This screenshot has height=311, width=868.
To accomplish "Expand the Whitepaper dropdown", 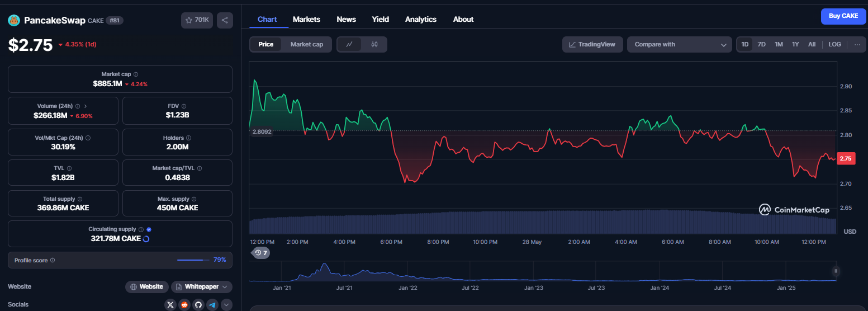I will pos(201,286).
